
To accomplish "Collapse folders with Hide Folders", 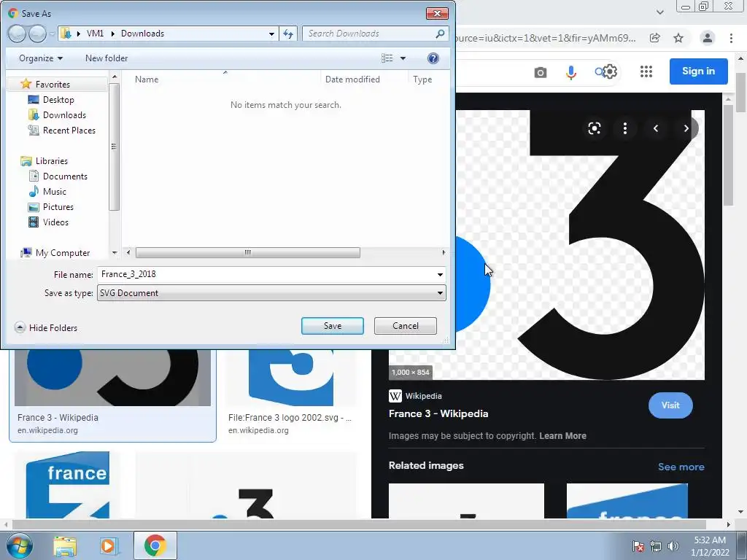I will pyautogui.click(x=46, y=327).
